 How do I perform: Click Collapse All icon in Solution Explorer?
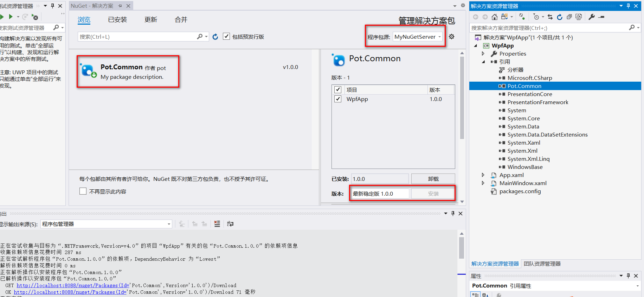coord(569,17)
